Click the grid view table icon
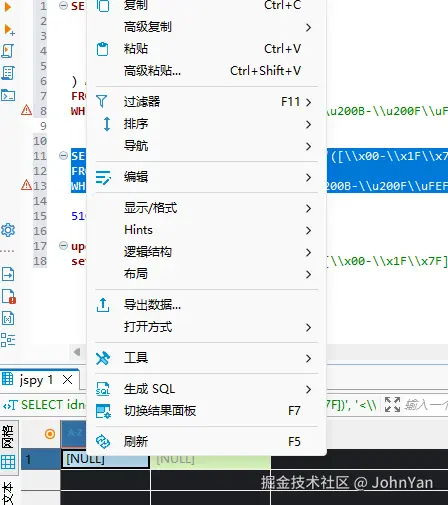The height and width of the screenshot is (505, 448). tap(8, 462)
